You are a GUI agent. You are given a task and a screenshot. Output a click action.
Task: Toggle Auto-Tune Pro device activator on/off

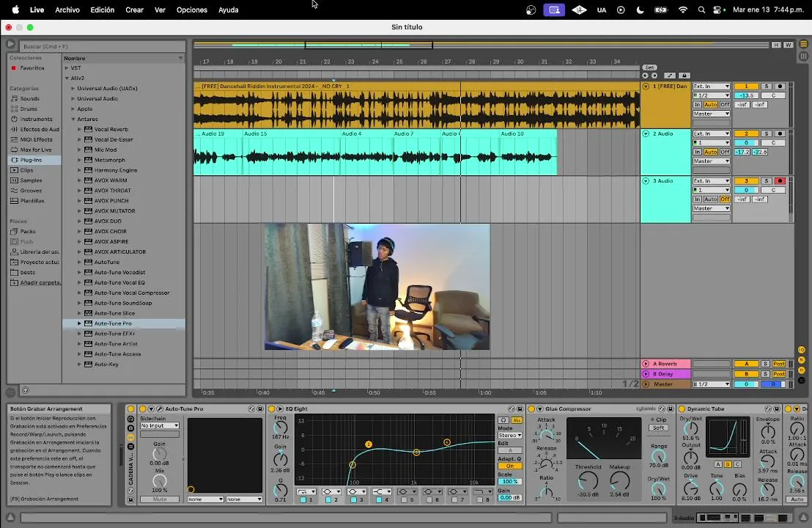click(x=143, y=408)
